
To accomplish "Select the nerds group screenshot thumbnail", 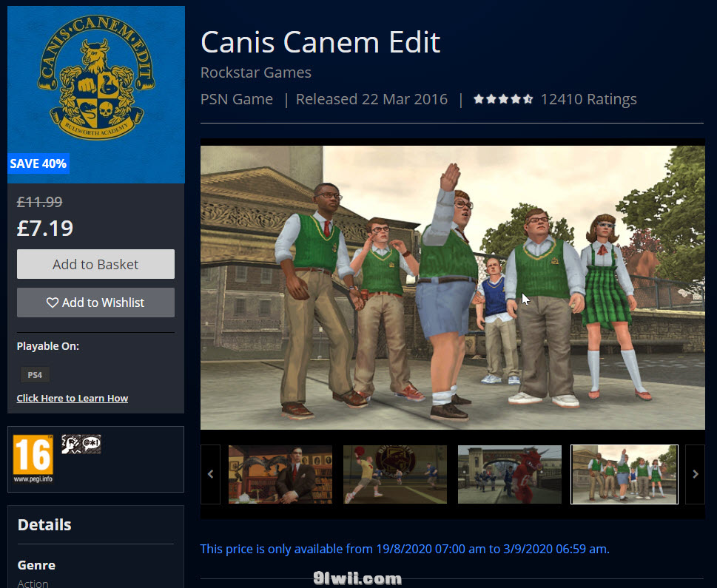I will [x=625, y=474].
